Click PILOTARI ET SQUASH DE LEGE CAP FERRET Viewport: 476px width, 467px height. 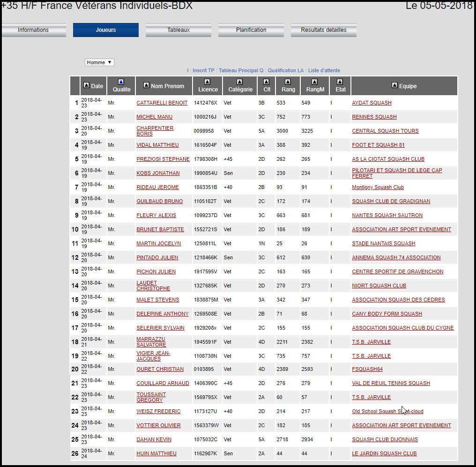pos(397,173)
